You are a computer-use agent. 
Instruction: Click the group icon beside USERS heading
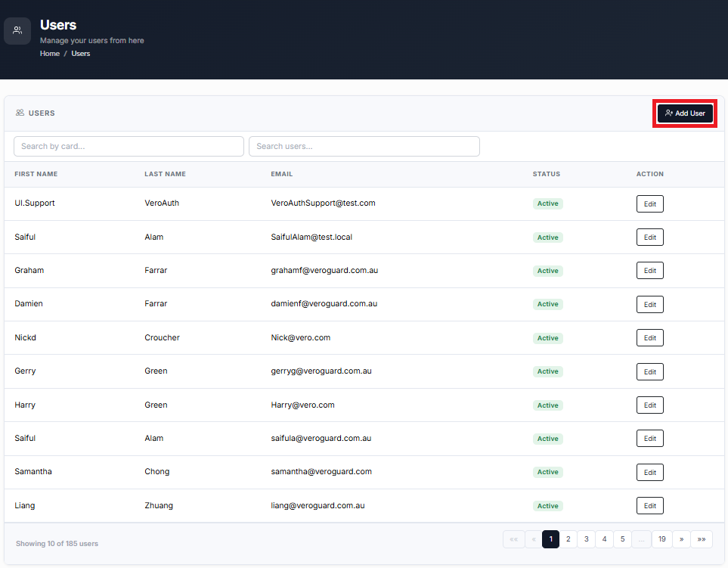[x=20, y=113]
